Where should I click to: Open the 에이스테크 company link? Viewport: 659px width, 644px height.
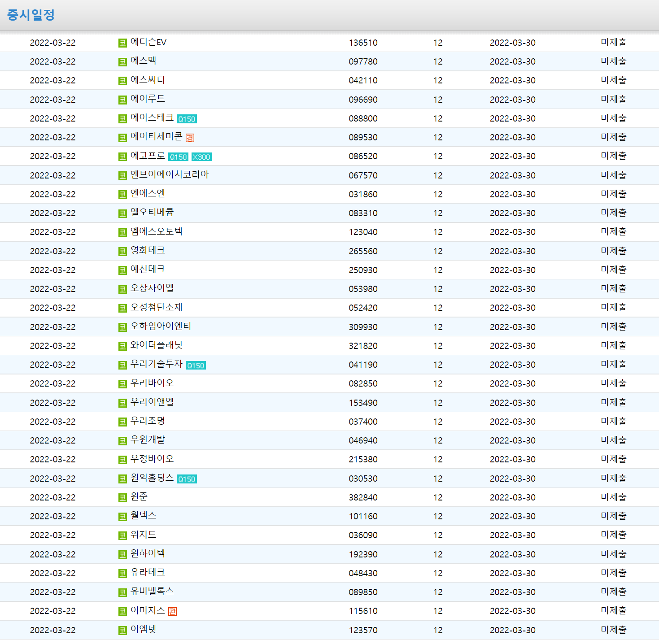click(x=152, y=117)
